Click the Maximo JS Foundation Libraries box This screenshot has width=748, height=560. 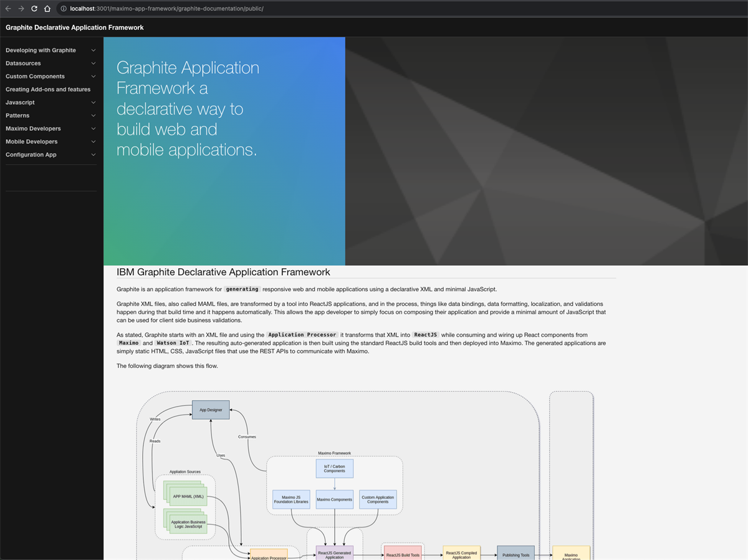pyautogui.click(x=291, y=500)
